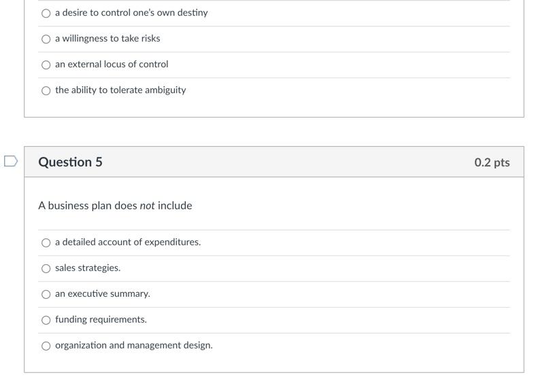Click the 'an executive summary.' answer text
This screenshot has height=392, width=553.
click(103, 293)
